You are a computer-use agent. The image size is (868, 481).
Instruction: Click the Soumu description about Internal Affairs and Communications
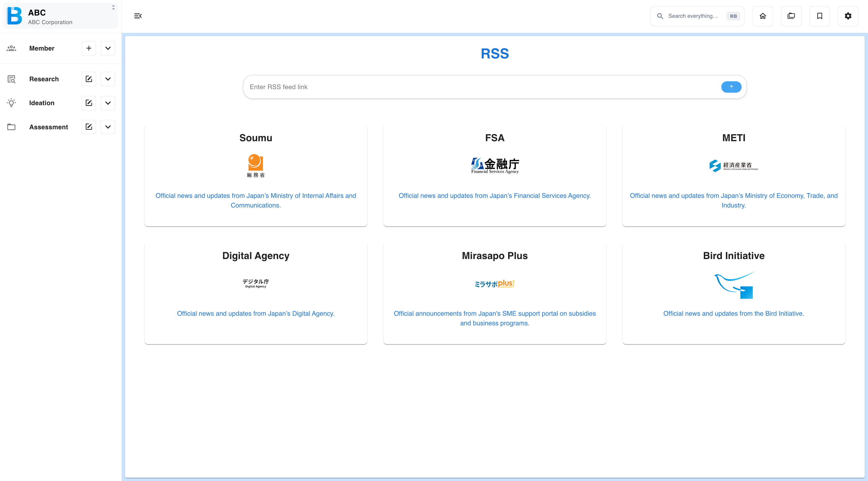pos(256,200)
